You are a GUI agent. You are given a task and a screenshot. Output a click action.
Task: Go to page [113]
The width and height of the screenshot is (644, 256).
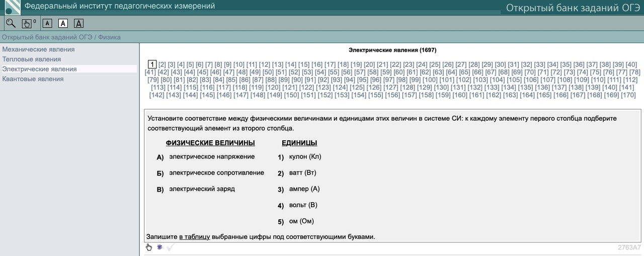point(158,87)
